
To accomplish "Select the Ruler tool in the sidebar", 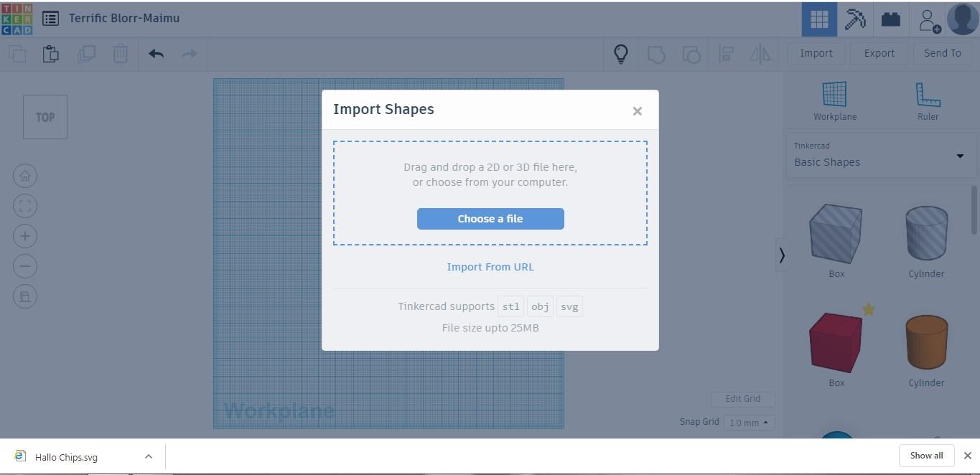I will tap(927, 99).
